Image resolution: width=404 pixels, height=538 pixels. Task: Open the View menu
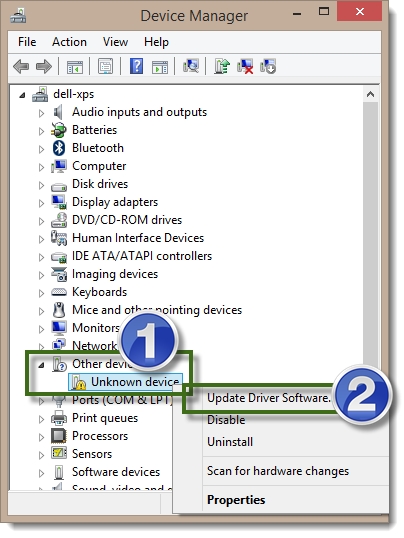[115, 42]
